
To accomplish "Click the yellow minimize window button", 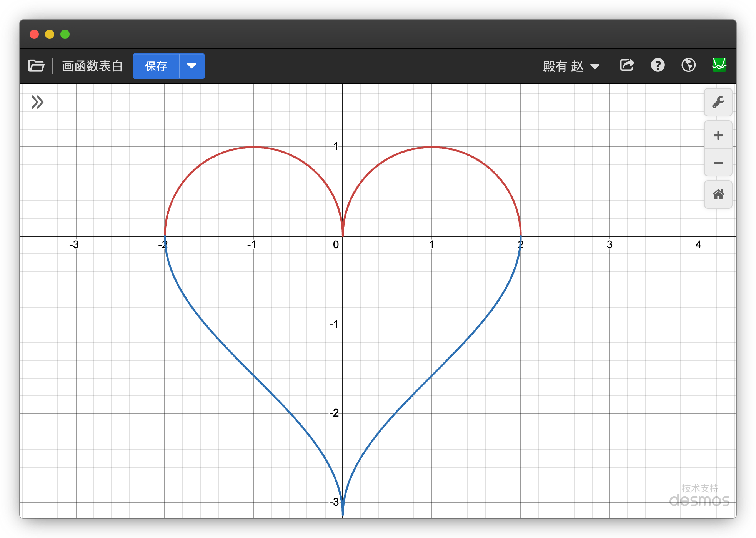I will point(50,34).
